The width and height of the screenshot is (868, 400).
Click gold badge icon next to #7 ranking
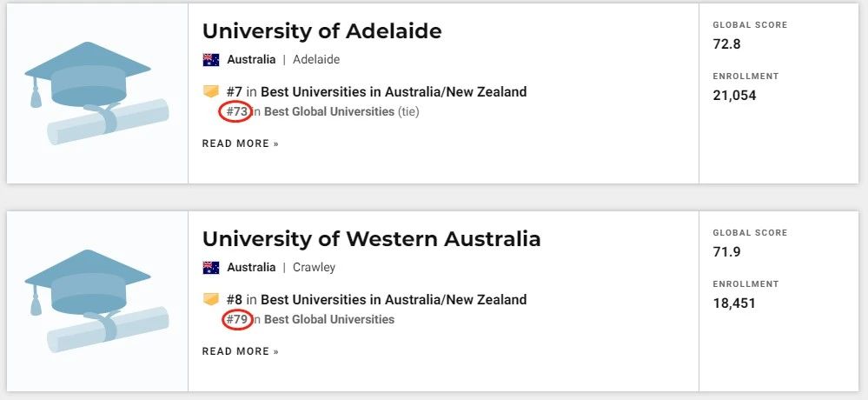pos(211,91)
